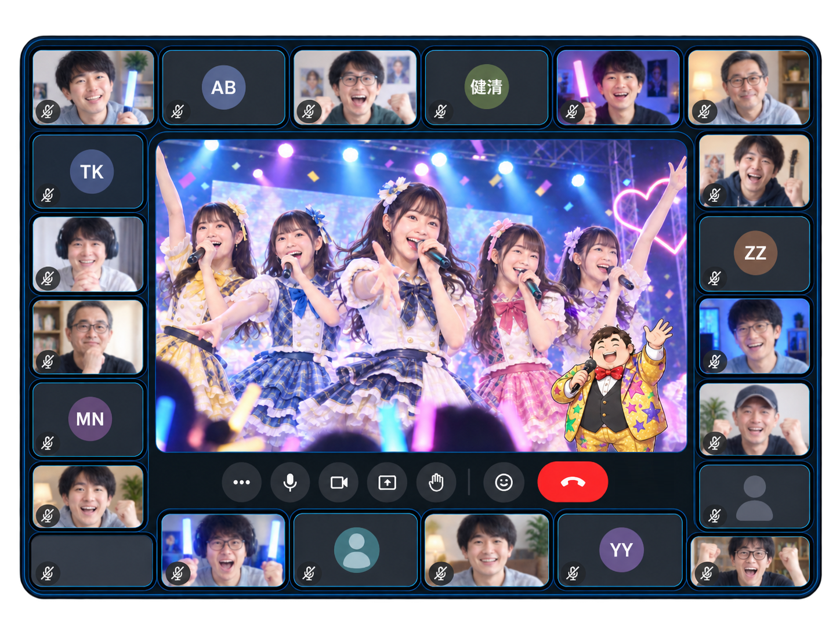This screenshot has width=840, height=630.
Task: Click the share screen icon
Action: [387, 482]
